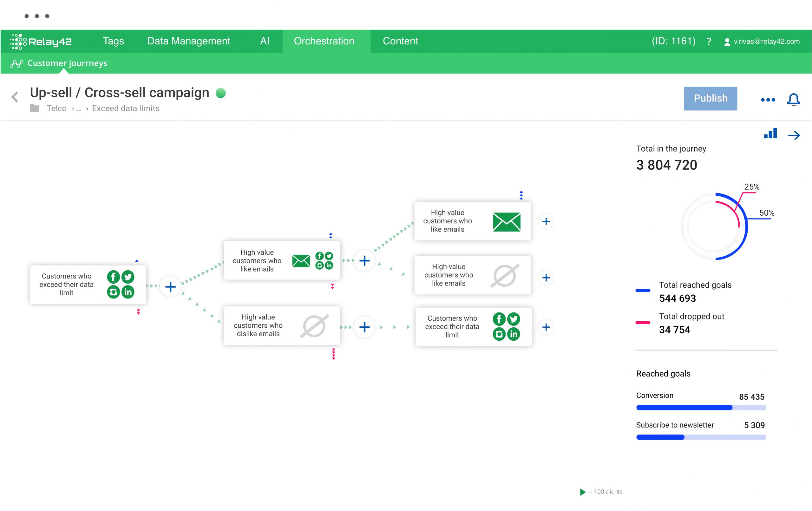Click the window control dots at top left
The image size is (812, 511).
tap(37, 16)
